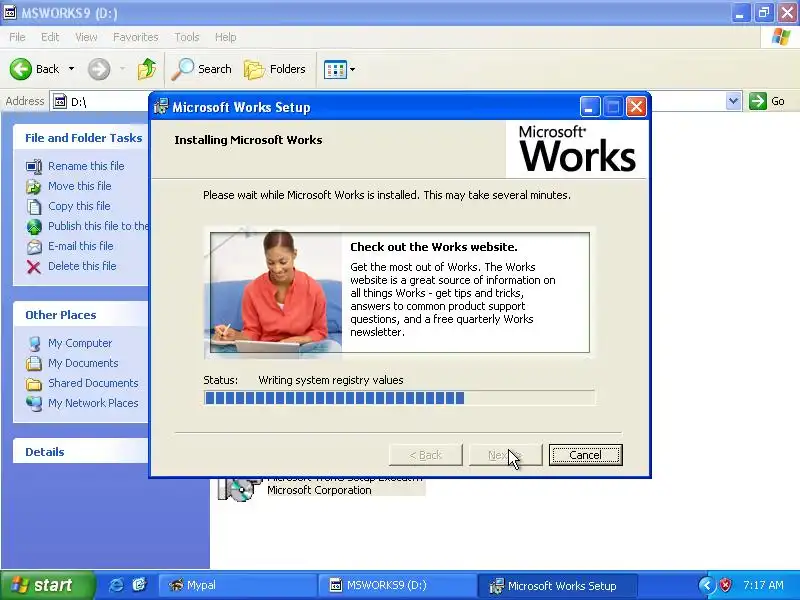Click the Search magnifier button
The height and width of the screenshot is (600, 800).
[x=202, y=69]
